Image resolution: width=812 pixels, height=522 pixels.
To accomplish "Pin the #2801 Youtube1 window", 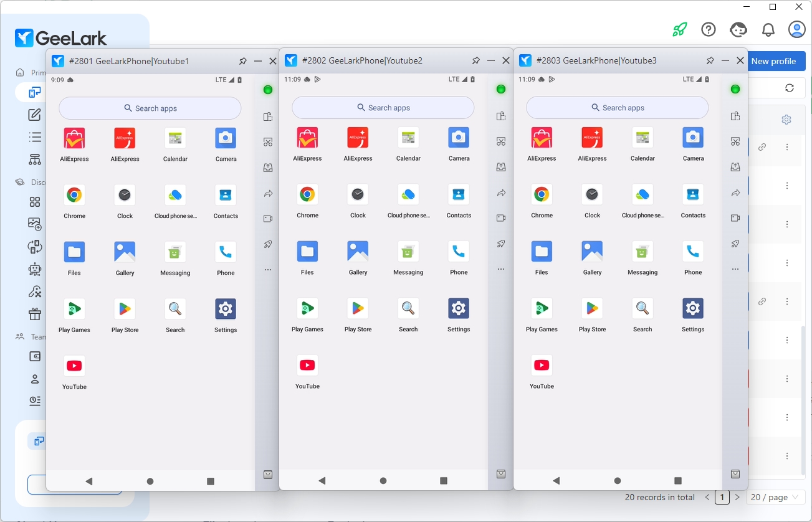I will (x=243, y=61).
